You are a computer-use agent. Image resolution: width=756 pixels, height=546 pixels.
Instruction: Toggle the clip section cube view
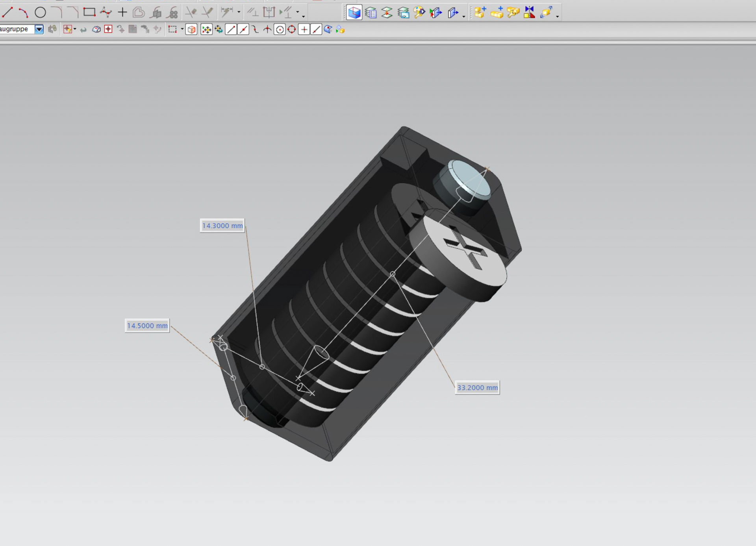coord(354,13)
